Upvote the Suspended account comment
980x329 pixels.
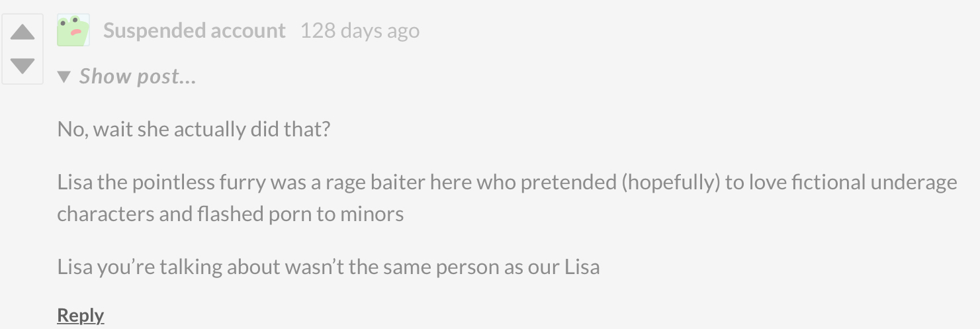coord(22,32)
